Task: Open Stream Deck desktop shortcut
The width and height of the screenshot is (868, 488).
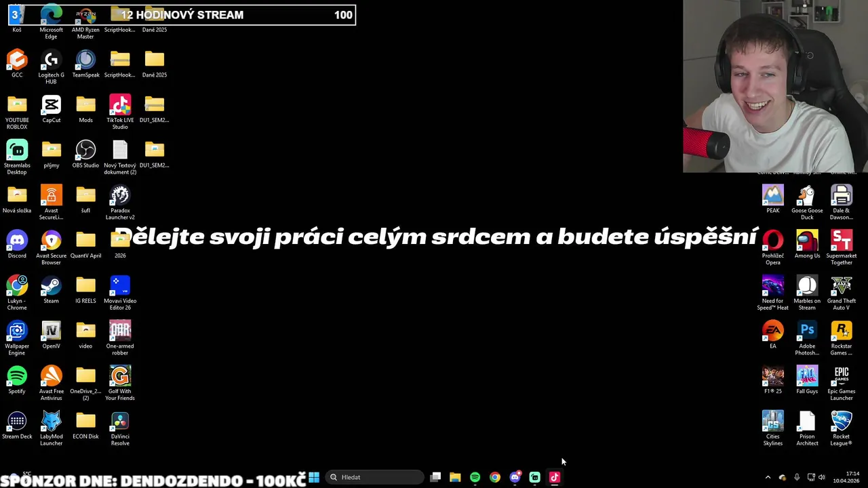Action: tap(17, 425)
